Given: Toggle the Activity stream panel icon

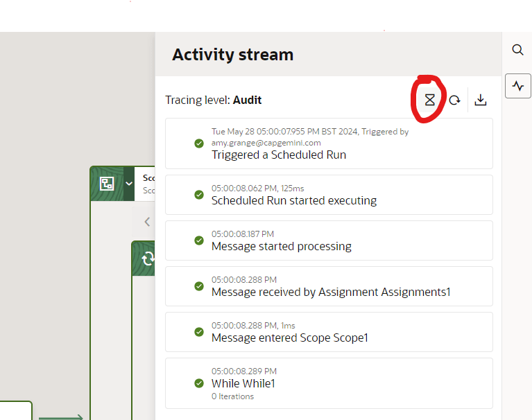Looking at the screenshot, I should [x=517, y=86].
